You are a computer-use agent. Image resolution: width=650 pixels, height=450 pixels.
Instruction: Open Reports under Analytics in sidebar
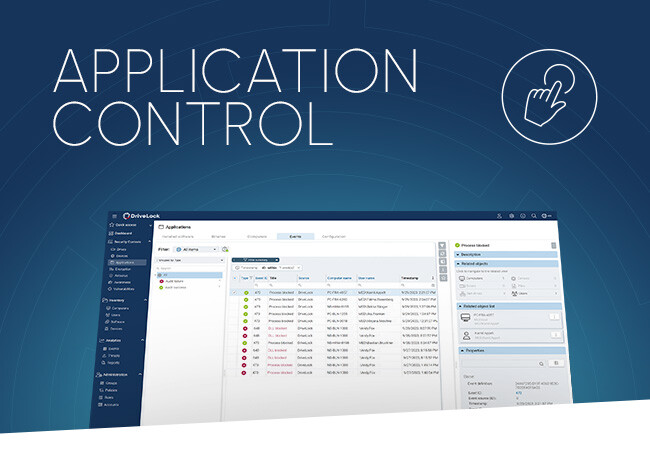(110, 363)
